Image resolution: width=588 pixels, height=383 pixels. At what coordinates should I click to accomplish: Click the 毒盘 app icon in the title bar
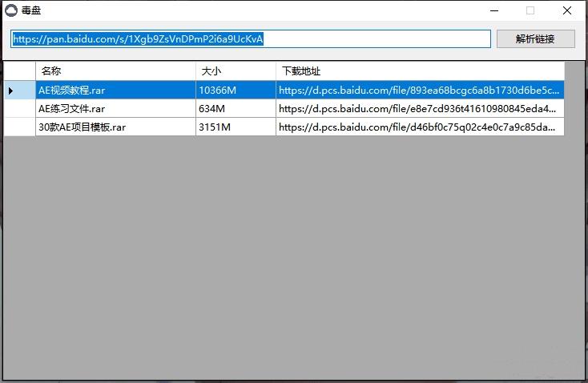tap(11, 10)
